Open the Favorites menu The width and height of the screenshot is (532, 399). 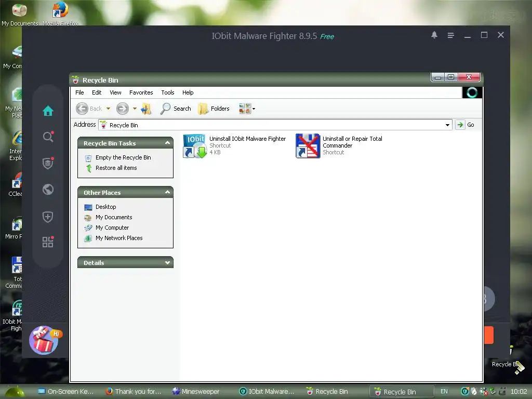pyautogui.click(x=141, y=92)
